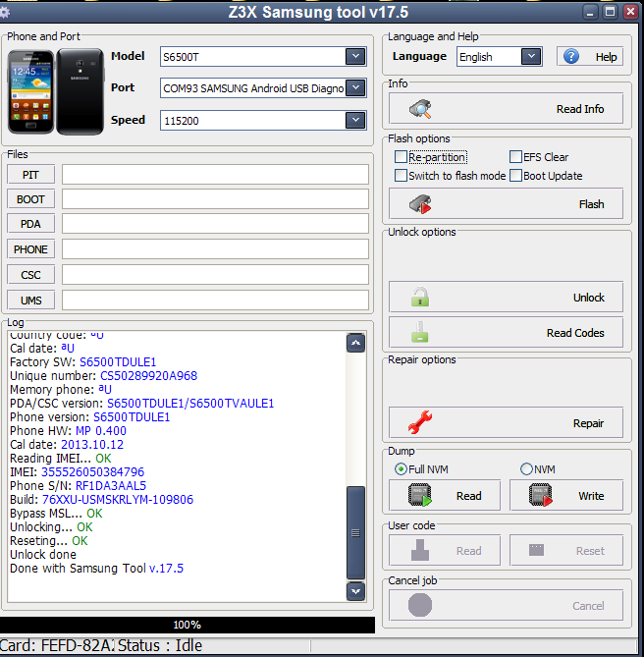Click the gear icon in title bar

4,13
